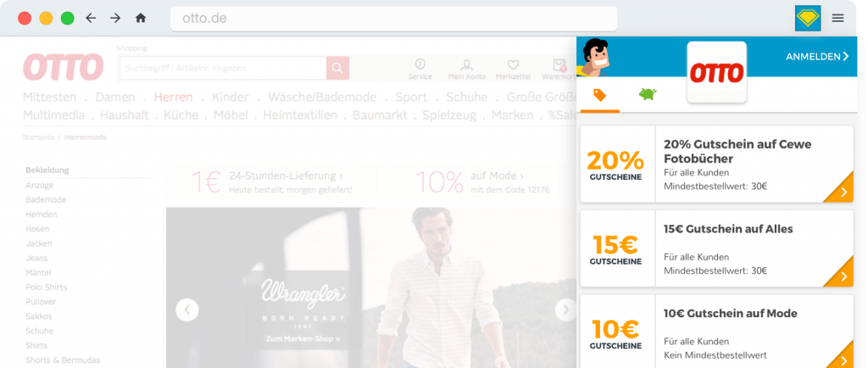The image size is (868, 368).
Task: Click the OTTO logo in the coupon panel
Action: [x=716, y=73]
